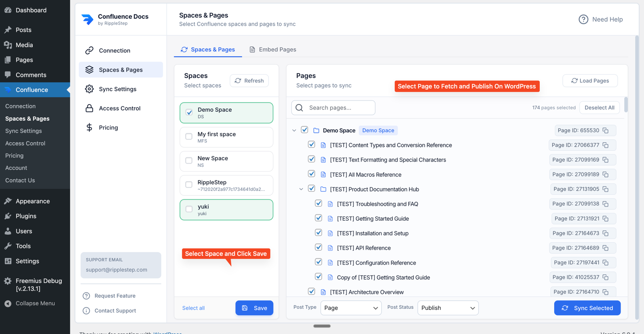This screenshot has height=334, width=644.
Task: Copy Page ID 27164689
Action: [x=605, y=248]
